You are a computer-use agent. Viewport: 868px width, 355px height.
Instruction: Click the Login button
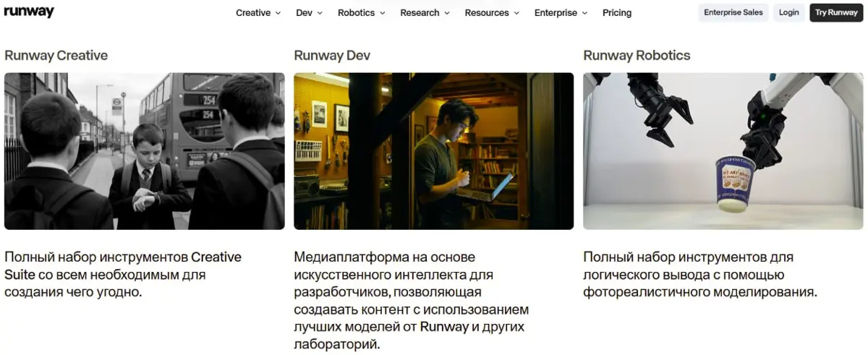coord(789,12)
